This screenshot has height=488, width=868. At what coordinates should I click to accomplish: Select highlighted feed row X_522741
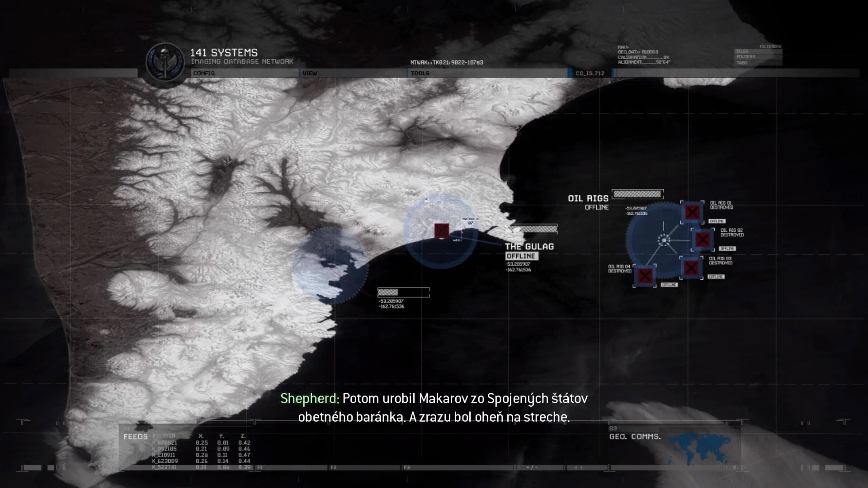[x=201, y=467]
